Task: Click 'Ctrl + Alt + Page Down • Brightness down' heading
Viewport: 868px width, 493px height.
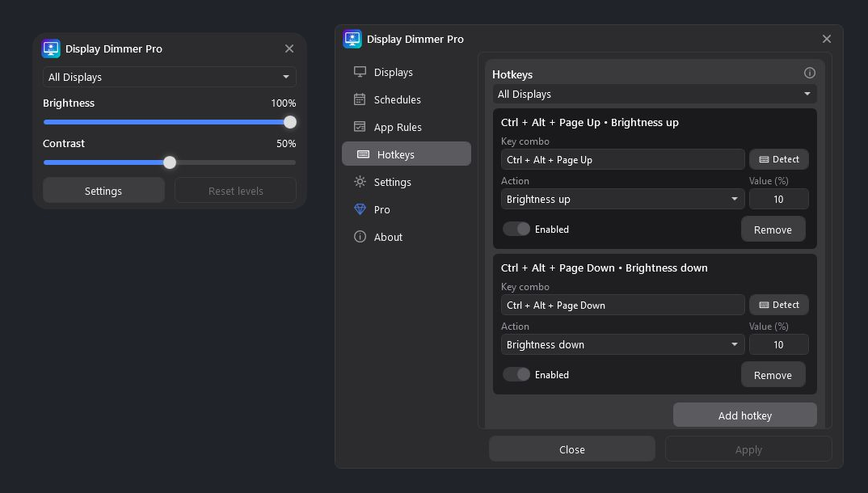Action: tap(604, 268)
